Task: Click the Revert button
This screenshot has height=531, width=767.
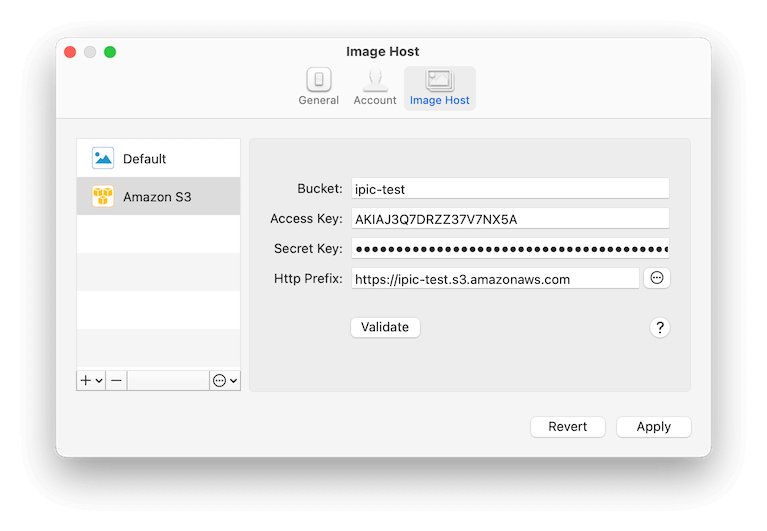Action: (x=567, y=427)
